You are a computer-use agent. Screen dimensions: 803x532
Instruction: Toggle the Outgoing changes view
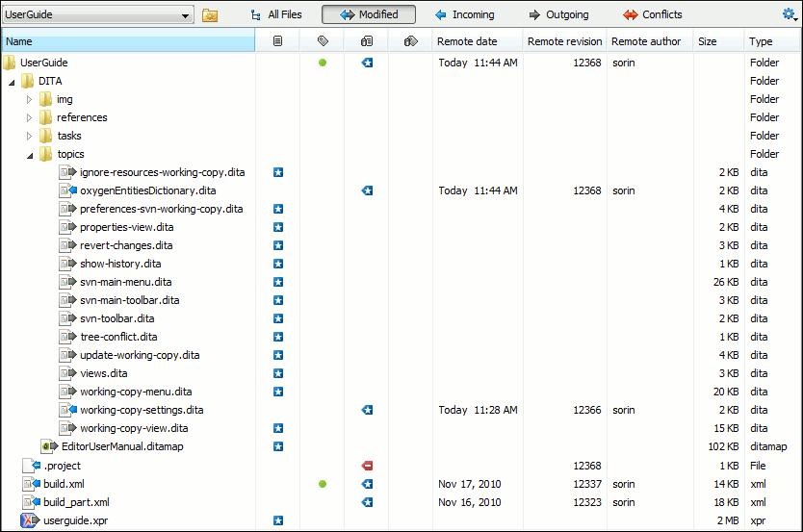pyautogui.click(x=558, y=14)
